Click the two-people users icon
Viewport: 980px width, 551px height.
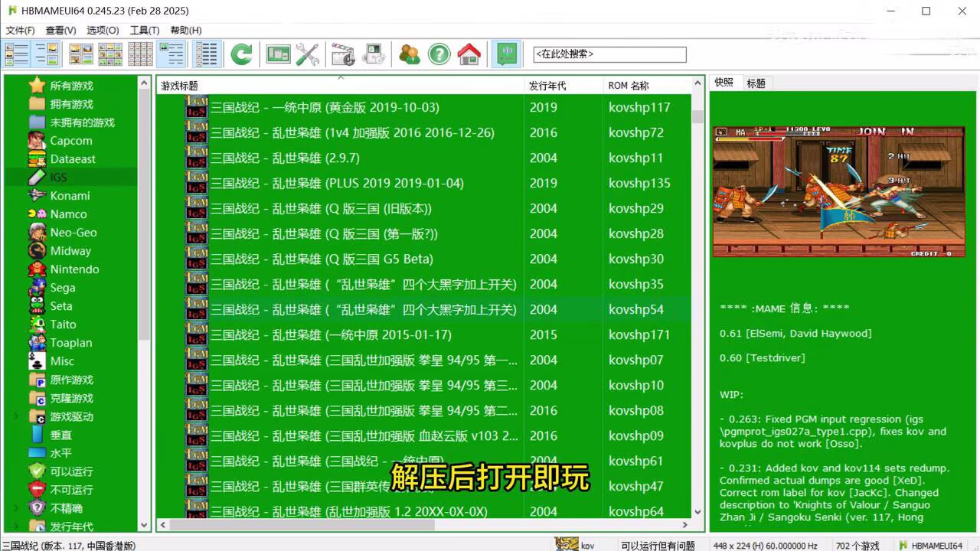pos(410,54)
